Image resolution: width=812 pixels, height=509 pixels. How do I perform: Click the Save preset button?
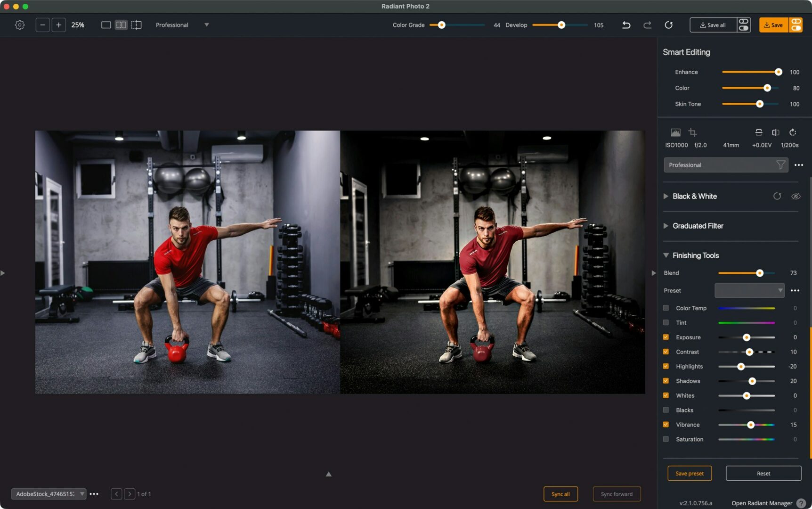(x=689, y=473)
